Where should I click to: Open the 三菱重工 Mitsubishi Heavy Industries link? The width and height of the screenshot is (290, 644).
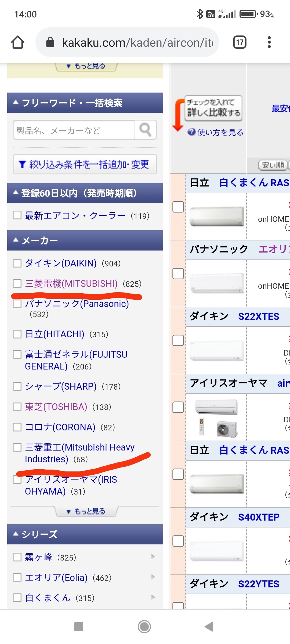[79, 453]
